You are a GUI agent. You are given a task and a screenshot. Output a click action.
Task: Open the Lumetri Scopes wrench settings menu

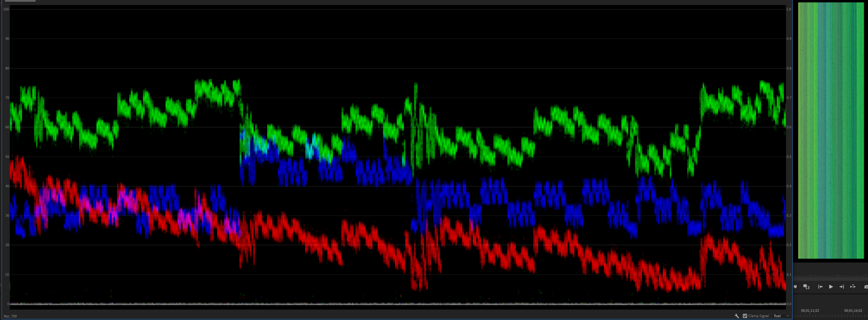[737, 316]
